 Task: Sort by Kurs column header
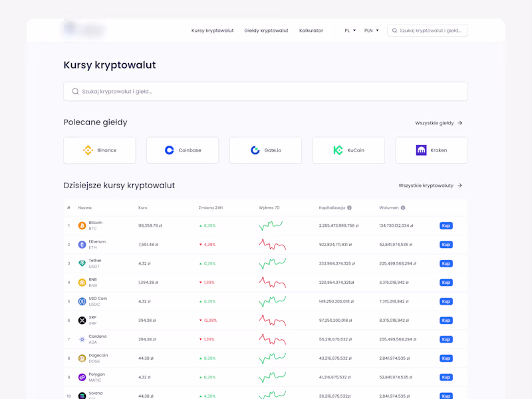143,207
